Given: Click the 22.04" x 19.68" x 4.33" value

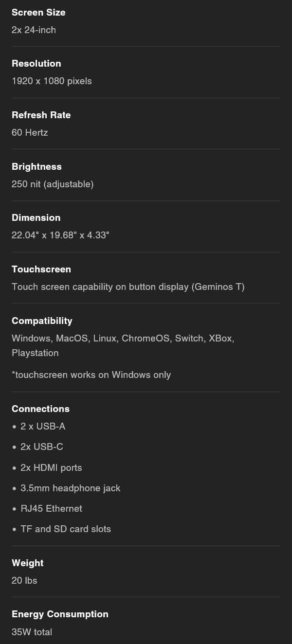Looking at the screenshot, I should click(x=60, y=235).
